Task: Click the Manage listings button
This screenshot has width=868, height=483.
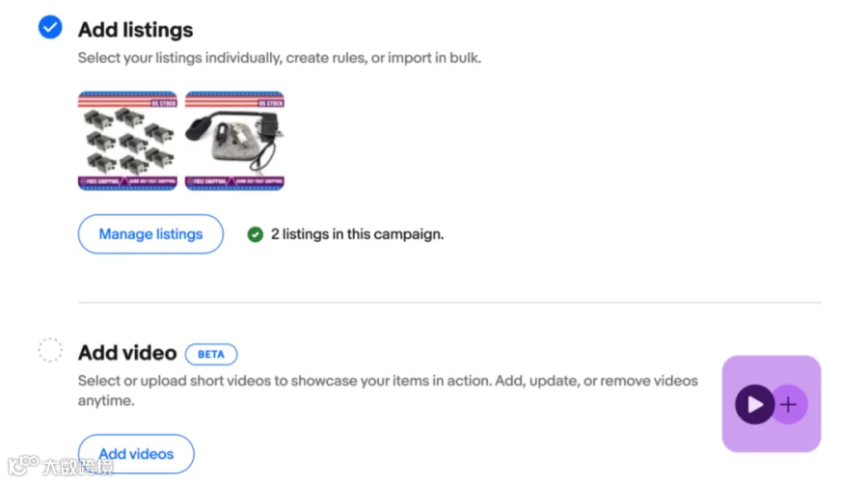Action: point(150,234)
